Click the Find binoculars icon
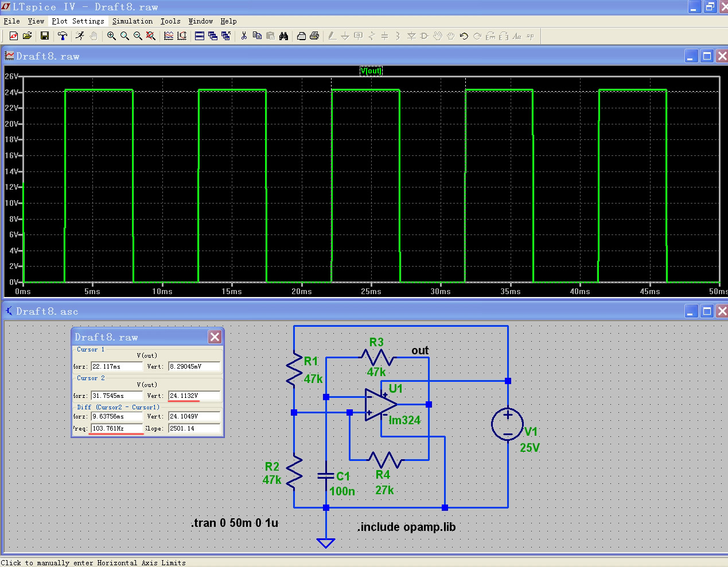This screenshot has height=567, width=728. (283, 36)
